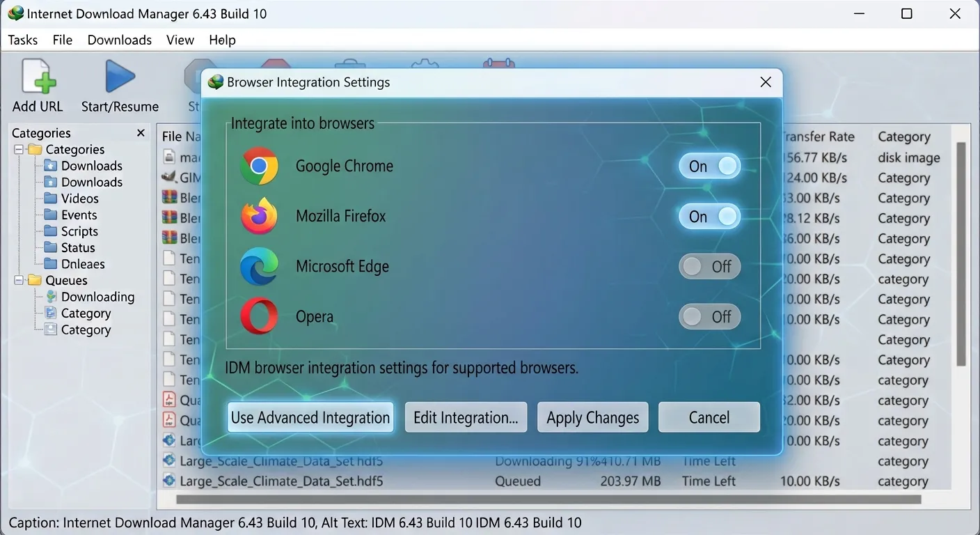This screenshot has width=980, height=535.
Task: Click the Microsoft Edge browser icon
Action: [259, 266]
